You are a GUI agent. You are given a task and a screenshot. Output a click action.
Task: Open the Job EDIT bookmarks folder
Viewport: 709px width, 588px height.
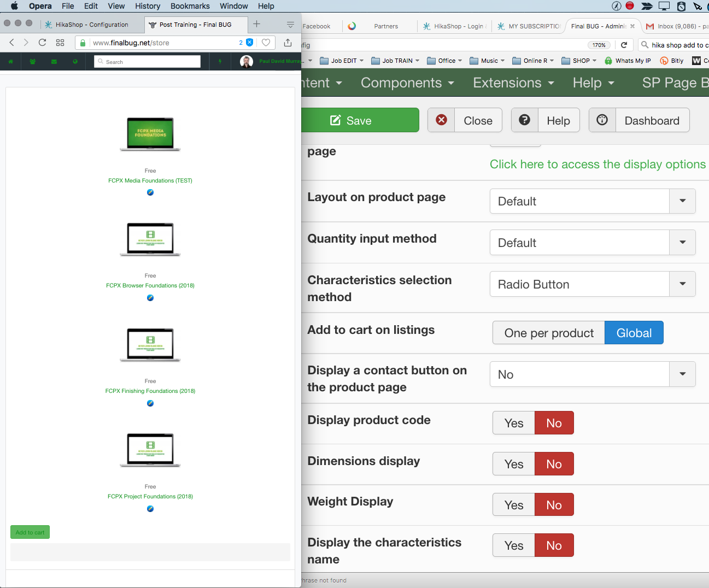tap(342, 61)
